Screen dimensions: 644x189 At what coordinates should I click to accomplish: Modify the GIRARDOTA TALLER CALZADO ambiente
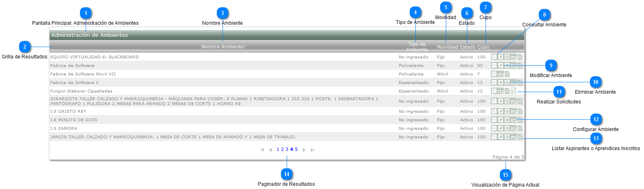click(501, 101)
